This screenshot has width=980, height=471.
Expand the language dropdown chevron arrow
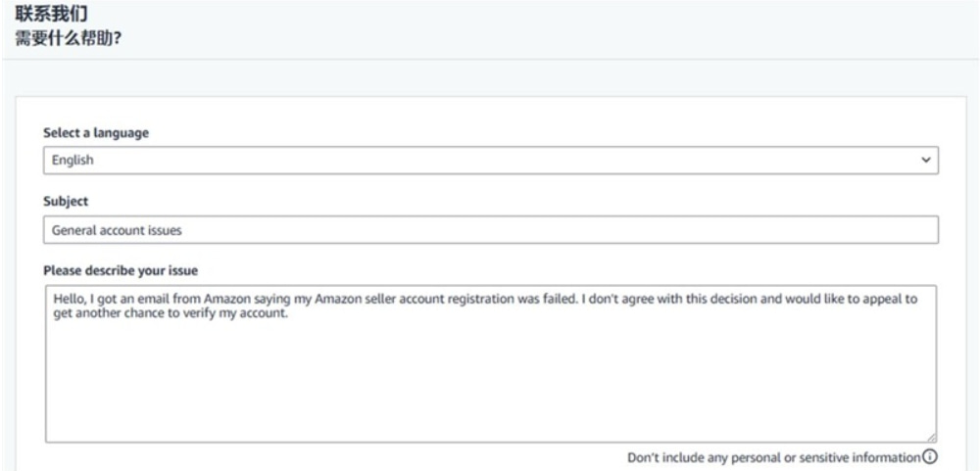tap(924, 161)
